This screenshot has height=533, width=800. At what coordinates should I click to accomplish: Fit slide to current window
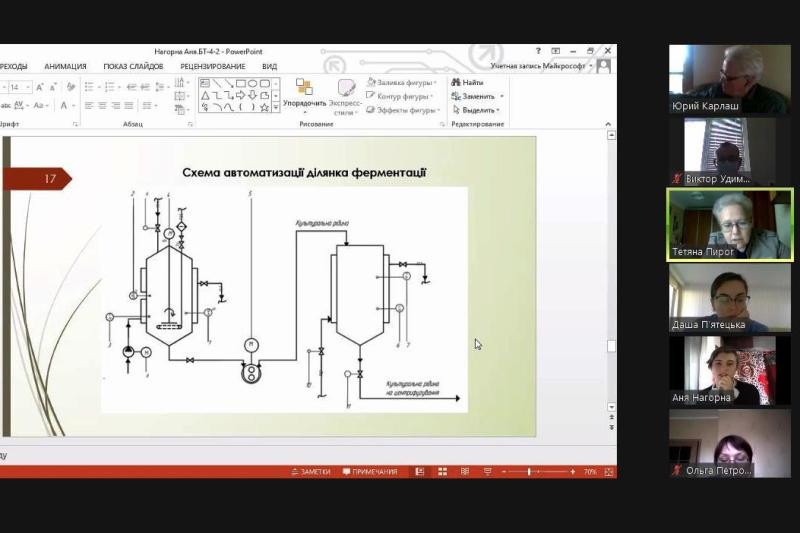pyautogui.click(x=608, y=471)
